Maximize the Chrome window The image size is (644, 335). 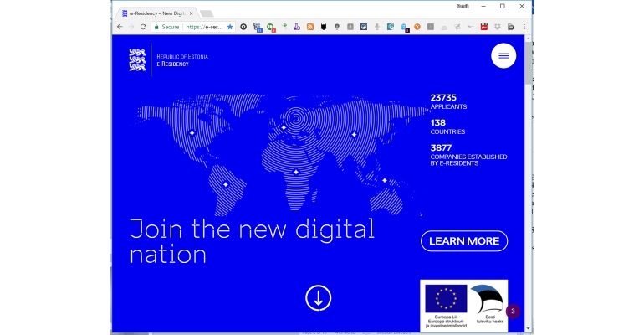tap(503, 6)
